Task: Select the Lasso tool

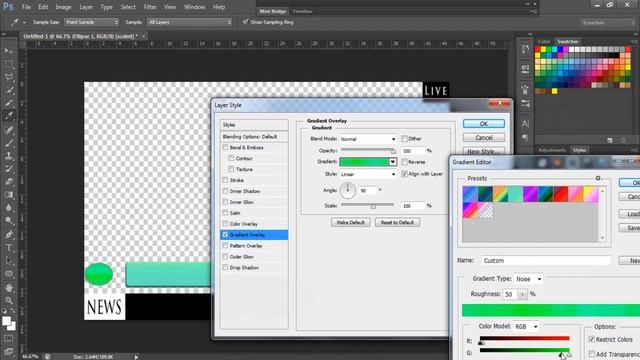Action: click(9, 77)
